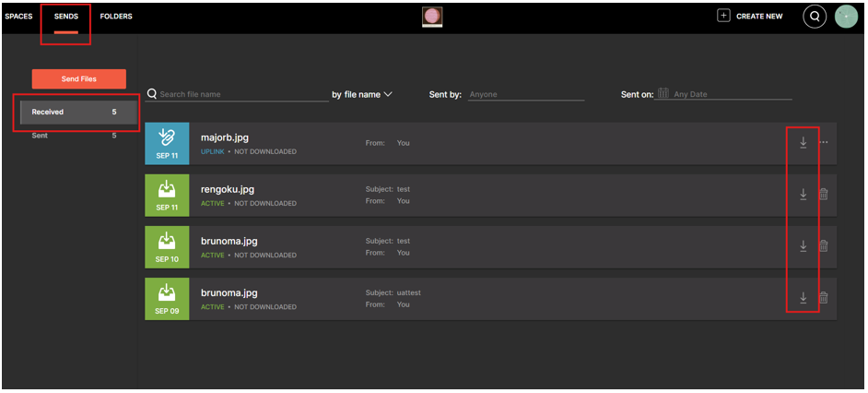This screenshot has height=393, width=868.
Task: Open the Sent list in sidebar
Action: point(41,136)
